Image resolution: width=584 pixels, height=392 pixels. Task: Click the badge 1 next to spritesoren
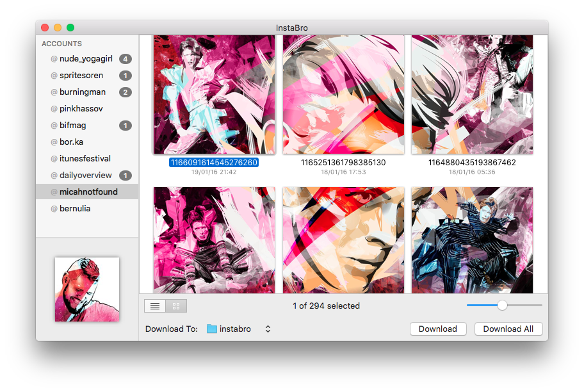tap(126, 76)
